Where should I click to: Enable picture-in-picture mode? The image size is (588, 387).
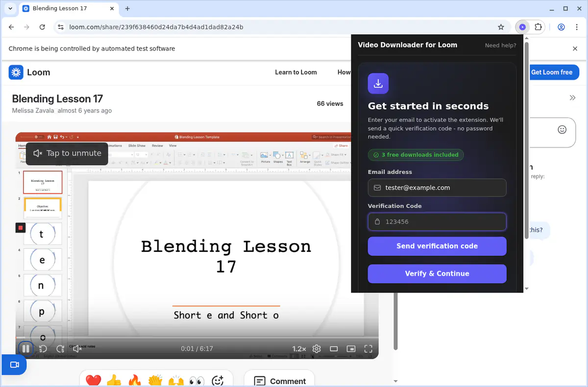point(351,349)
